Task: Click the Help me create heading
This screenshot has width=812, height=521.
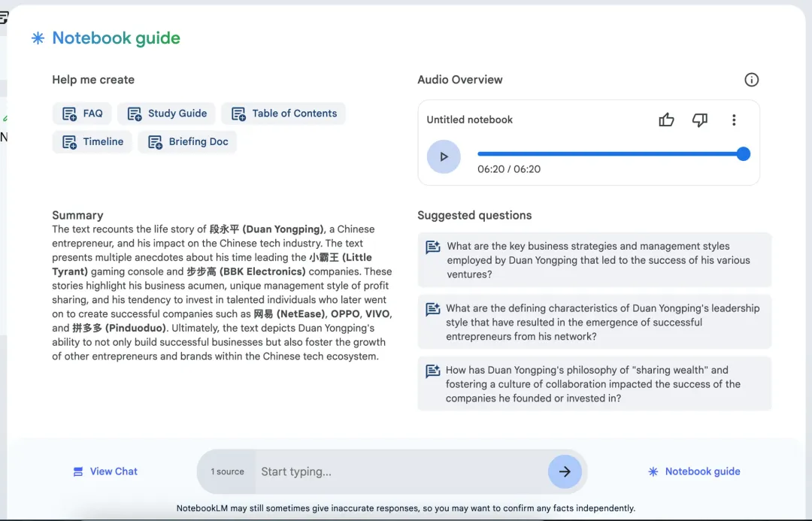Action: [93, 80]
